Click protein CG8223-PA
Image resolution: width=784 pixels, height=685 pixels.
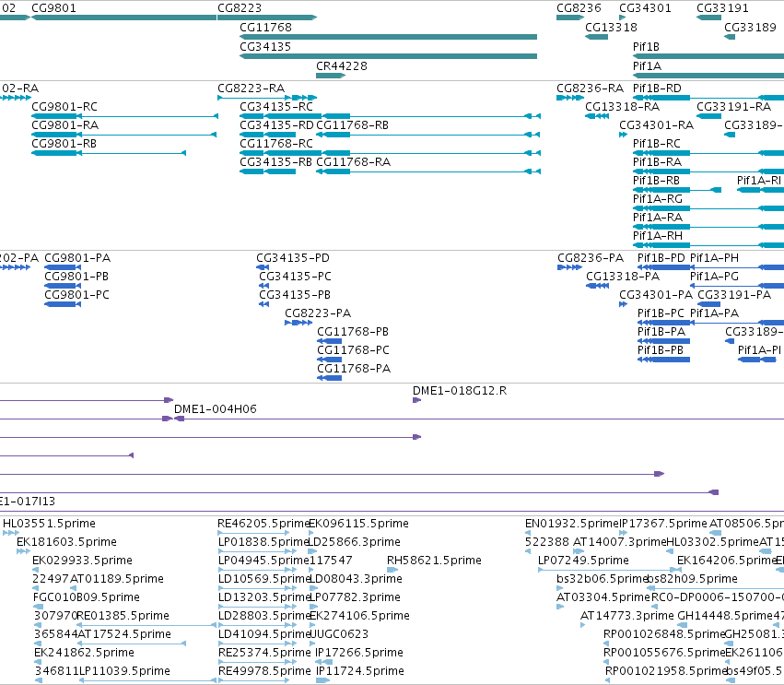click(x=318, y=314)
